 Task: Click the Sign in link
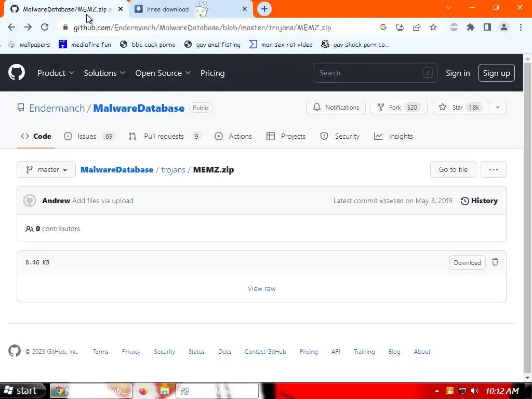coord(458,73)
